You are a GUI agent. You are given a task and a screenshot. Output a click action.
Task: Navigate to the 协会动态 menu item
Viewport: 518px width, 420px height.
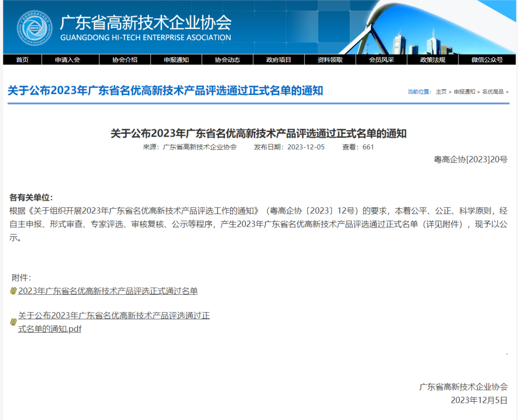(x=227, y=60)
